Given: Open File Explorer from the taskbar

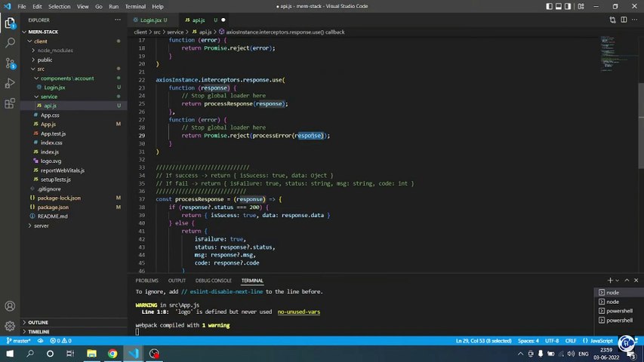Looking at the screenshot, I should (x=91, y=354).
